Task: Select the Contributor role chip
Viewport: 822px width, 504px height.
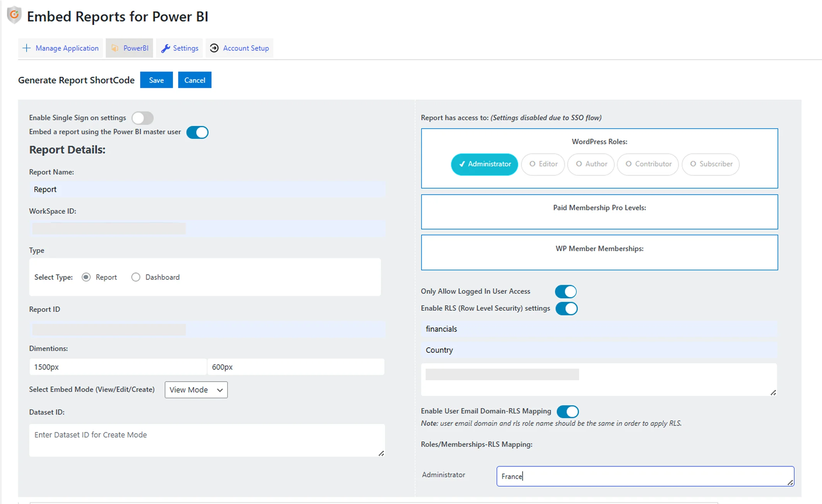Action: pos(648,164)
